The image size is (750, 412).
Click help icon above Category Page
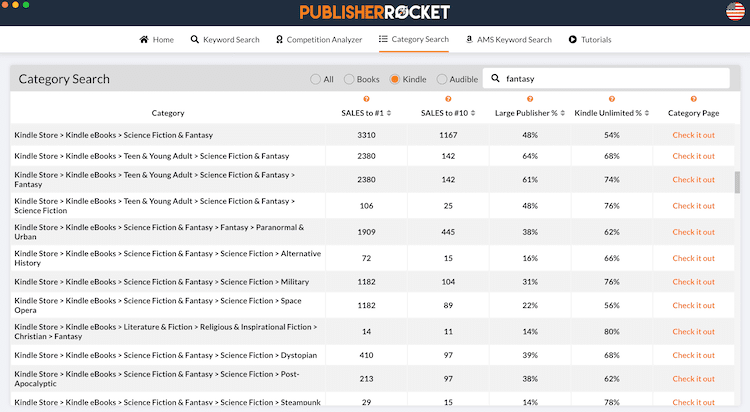coord(693,99)
